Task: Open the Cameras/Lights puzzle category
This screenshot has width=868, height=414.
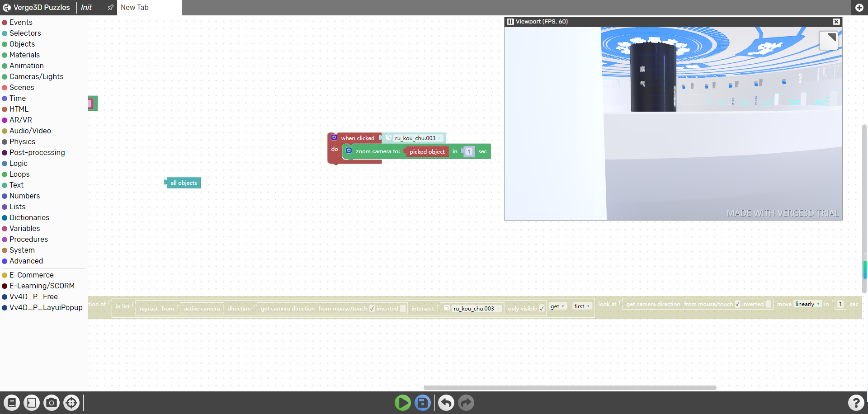Action: [x=36, y=76]
